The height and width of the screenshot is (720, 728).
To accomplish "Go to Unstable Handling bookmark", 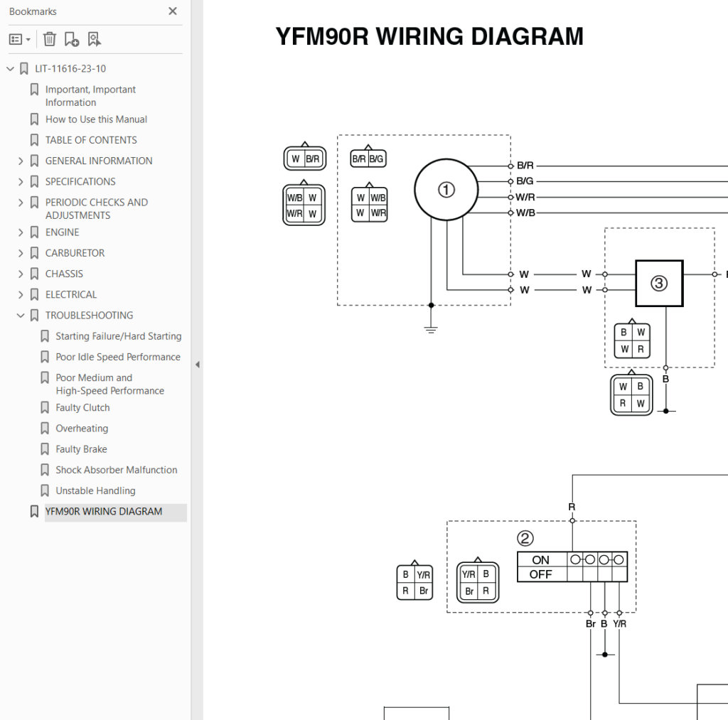I will (x=96, y=490).
